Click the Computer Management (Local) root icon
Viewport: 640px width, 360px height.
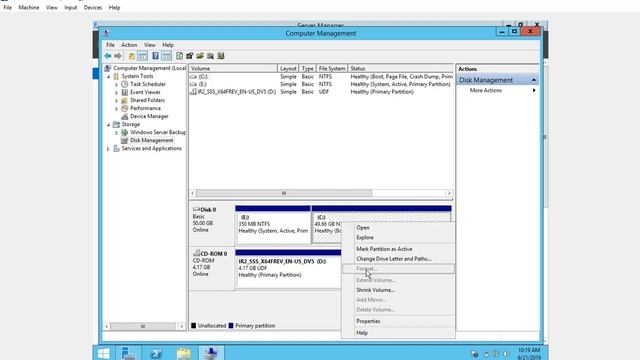pyautogui.click(x=108, y=68)
